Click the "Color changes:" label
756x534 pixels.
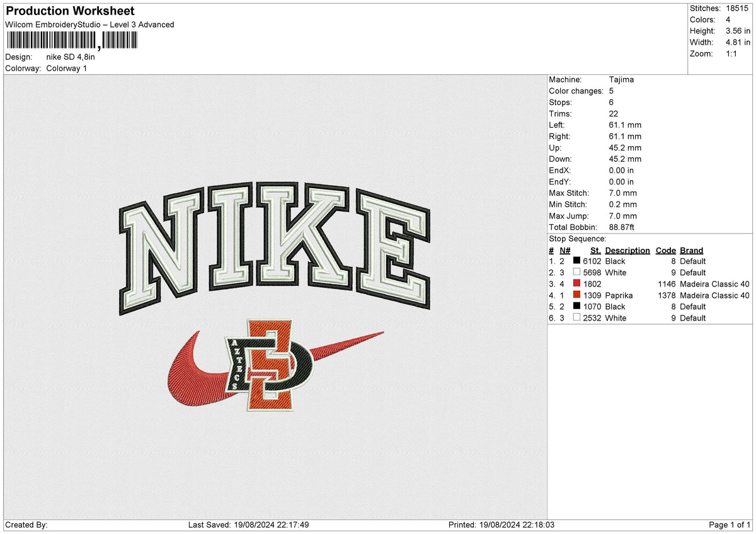click(x=576, y=91)
